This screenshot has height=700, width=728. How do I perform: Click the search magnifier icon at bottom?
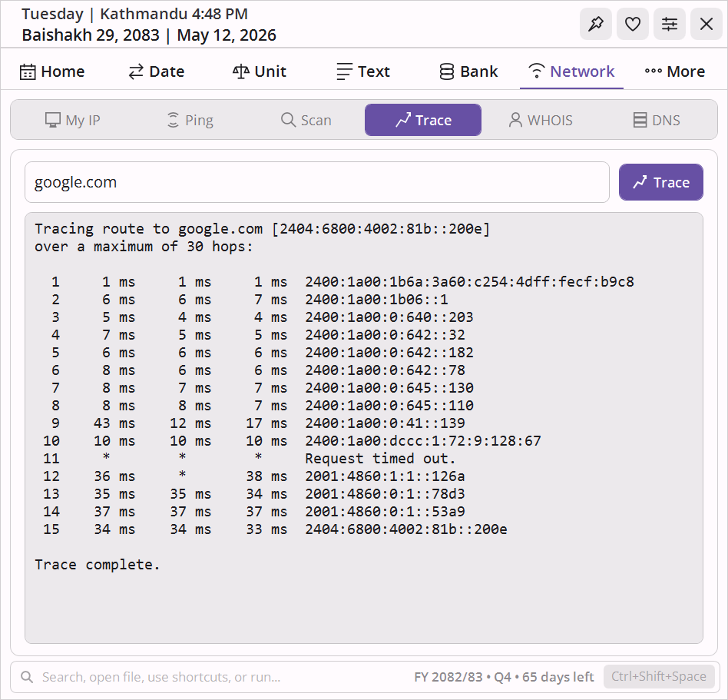tap(27, 677)
